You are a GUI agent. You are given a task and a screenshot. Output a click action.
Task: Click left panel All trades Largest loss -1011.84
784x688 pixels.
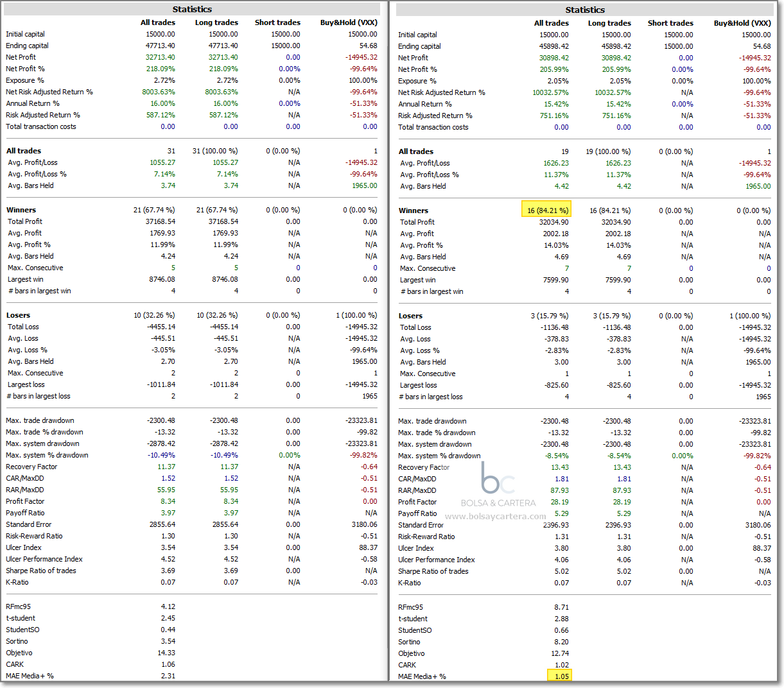161,384
